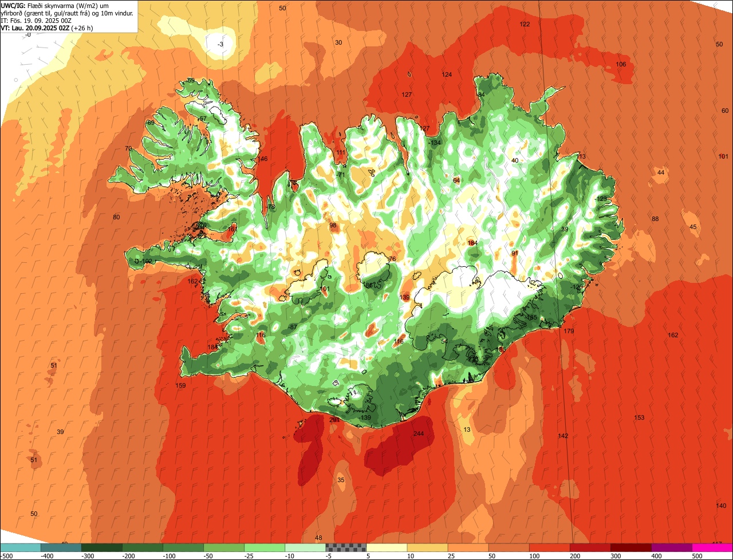This screenshot has width=733, height=560.
Task: Click the legend label 100
Action: tap(534, 556)
